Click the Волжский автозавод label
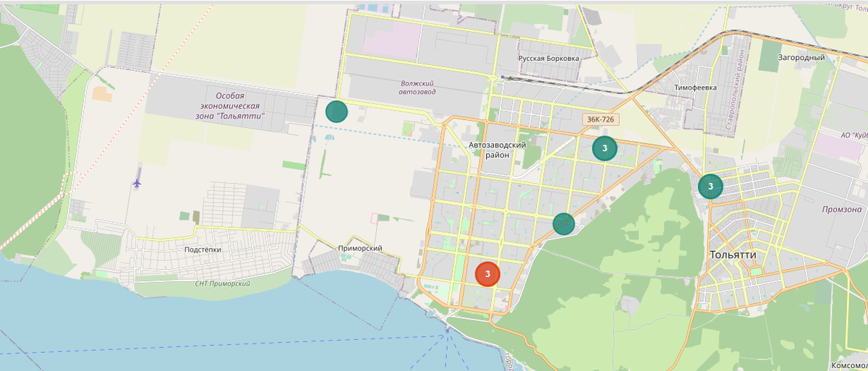 click(x=419, y=88)
